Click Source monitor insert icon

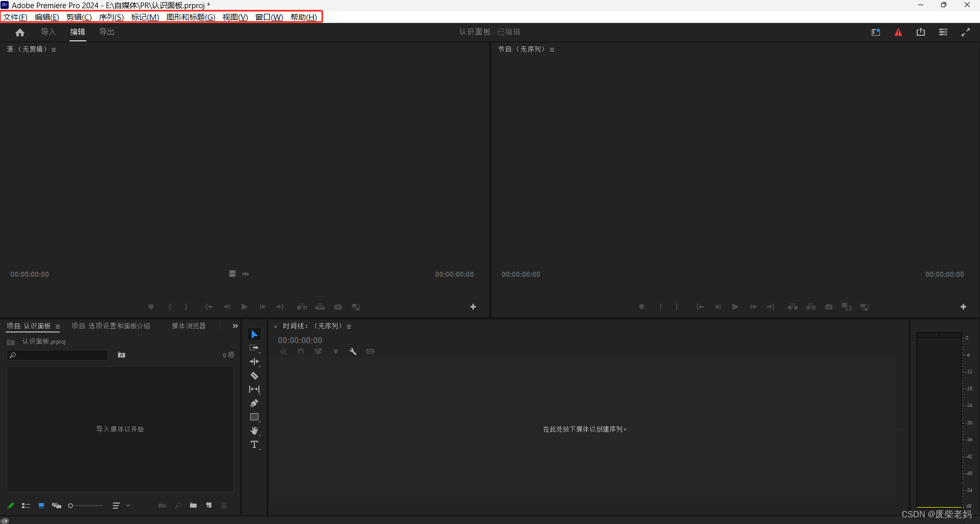tap(302, 307)
